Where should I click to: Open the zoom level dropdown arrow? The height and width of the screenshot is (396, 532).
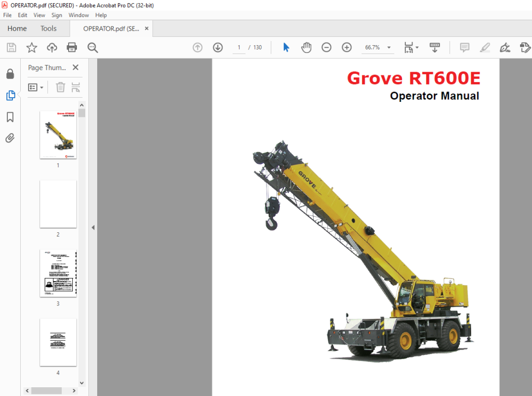[389, 47]
